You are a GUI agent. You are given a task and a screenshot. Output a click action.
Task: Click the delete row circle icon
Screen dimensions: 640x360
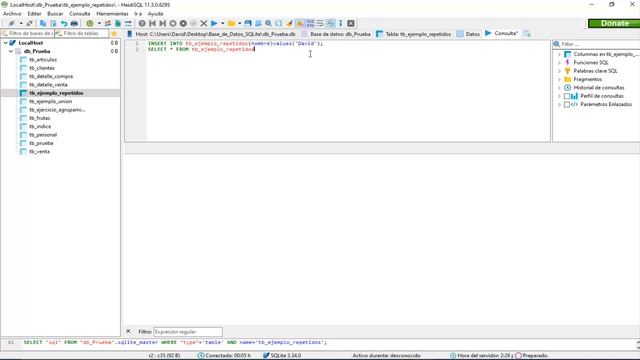[x=183, y=24]
